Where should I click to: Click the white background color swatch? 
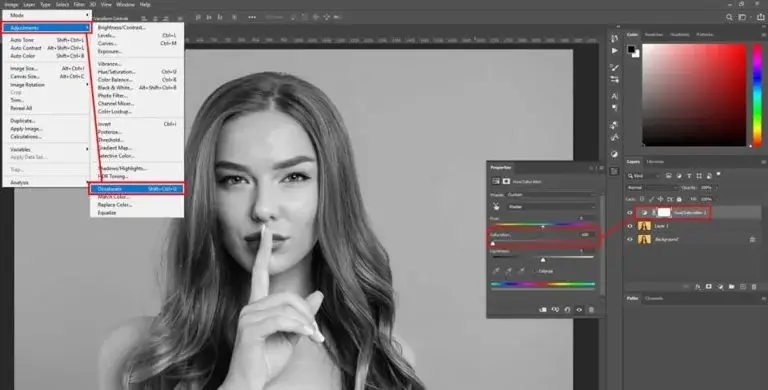pyautogui.click(x=636, y=54)
